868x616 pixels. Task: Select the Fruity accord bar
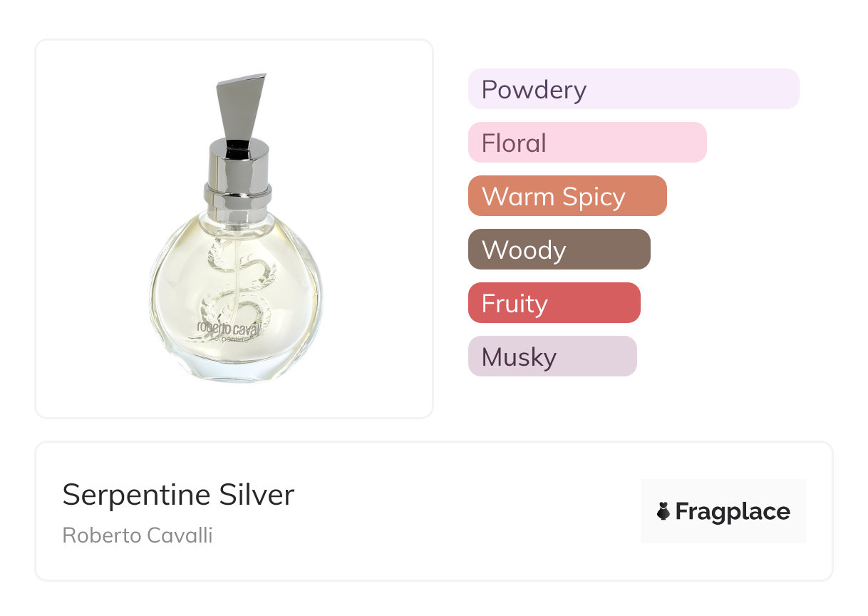[554, 303]
